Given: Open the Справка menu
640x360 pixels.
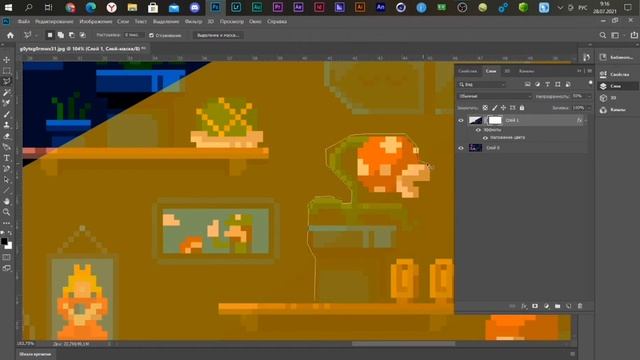Looking at the screenshot, I should 277,22.
